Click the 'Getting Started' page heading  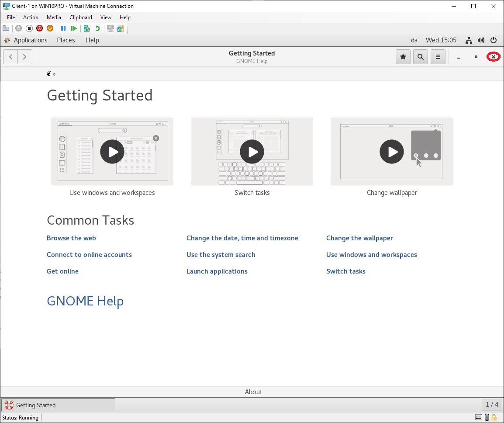click(x=100, y=95)
